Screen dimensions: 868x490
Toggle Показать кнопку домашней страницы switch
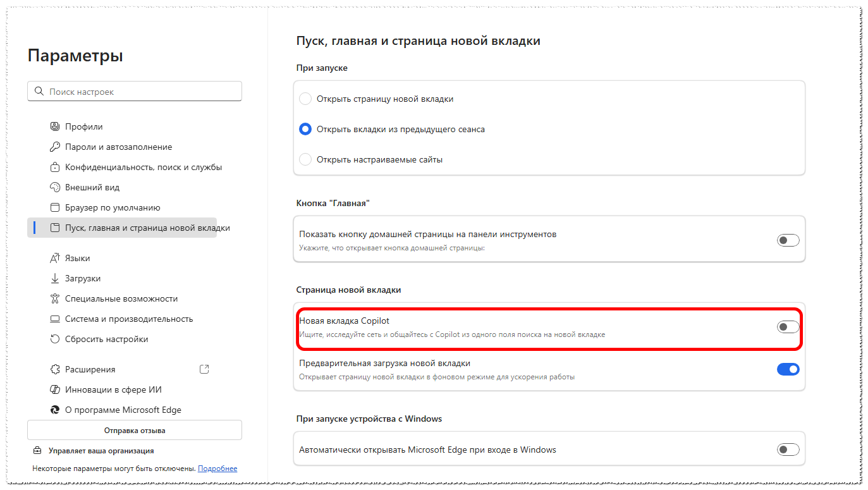click(x=788, y=240)
